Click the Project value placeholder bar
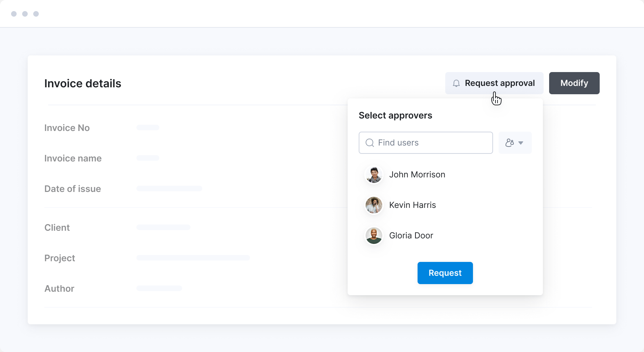 coord(193,258)
